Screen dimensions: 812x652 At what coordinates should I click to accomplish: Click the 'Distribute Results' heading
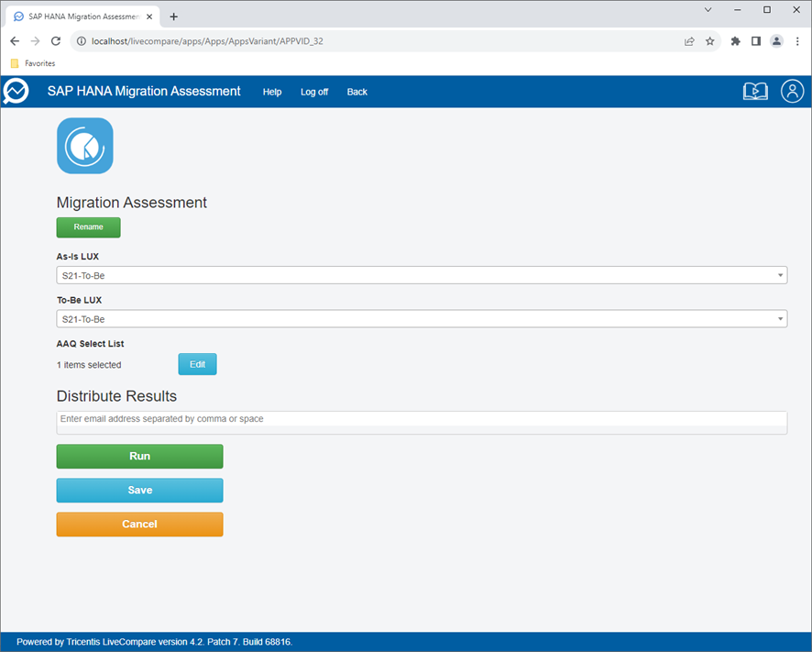[x=116, y=396]
